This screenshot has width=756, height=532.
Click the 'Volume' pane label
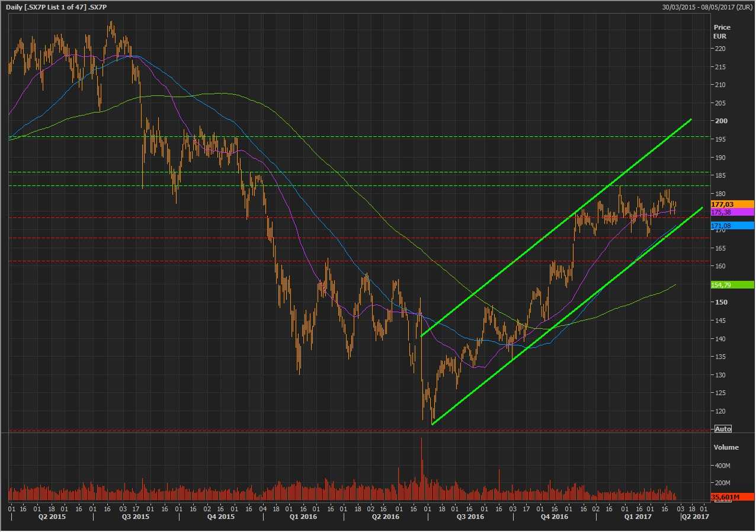726,447
